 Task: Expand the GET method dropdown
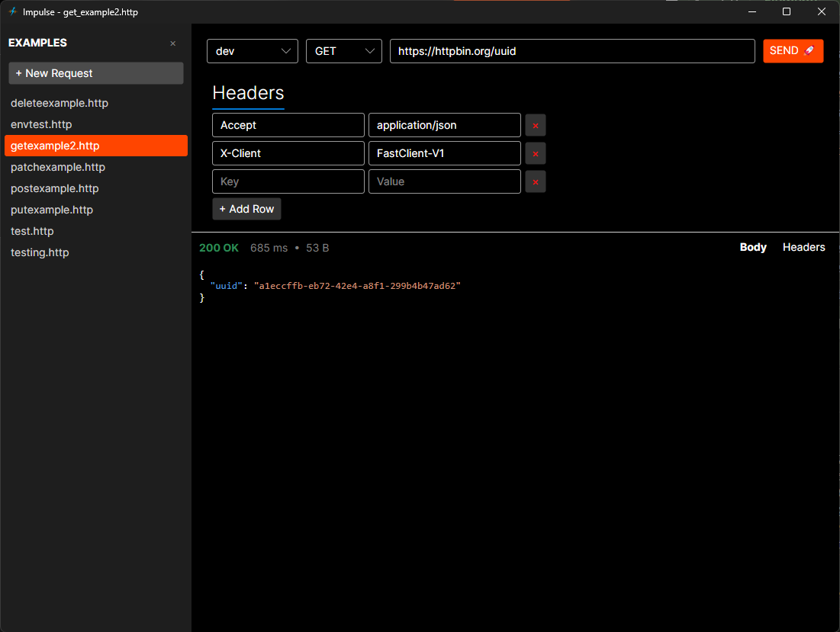(x=344, y=51)
